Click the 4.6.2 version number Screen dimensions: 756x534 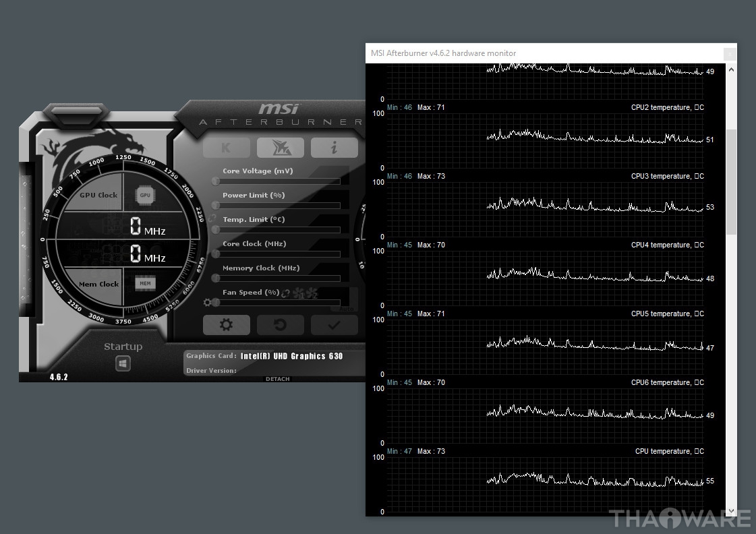[59, 377]
